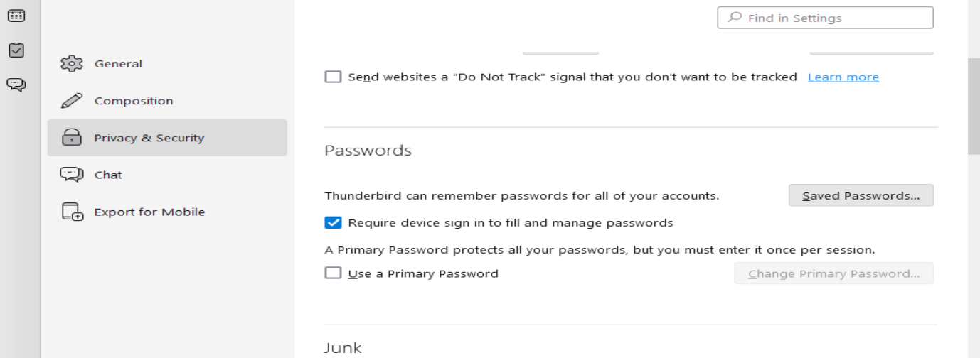
Task: Click the Chat speech bubble icon in settings sidebar
Action: point(72,175)
